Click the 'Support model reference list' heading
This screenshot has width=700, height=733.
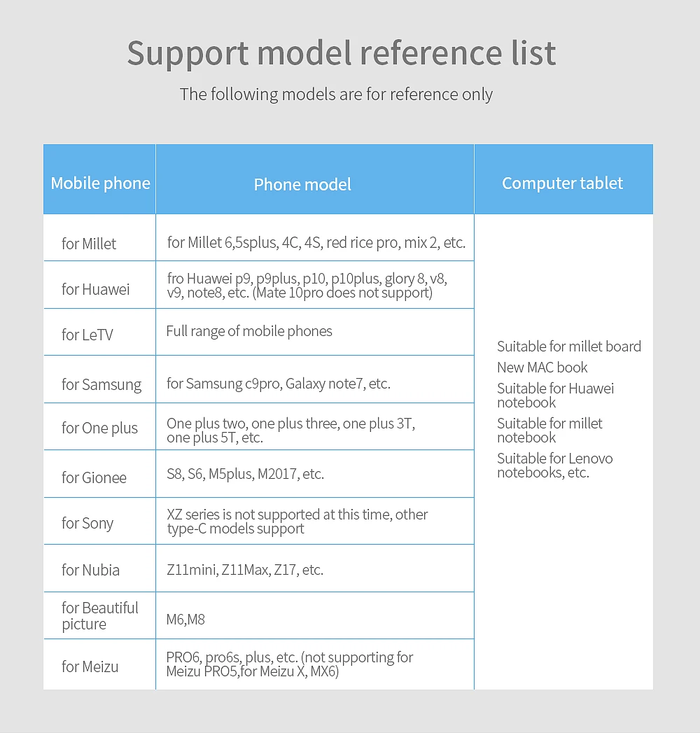[342, 54]
